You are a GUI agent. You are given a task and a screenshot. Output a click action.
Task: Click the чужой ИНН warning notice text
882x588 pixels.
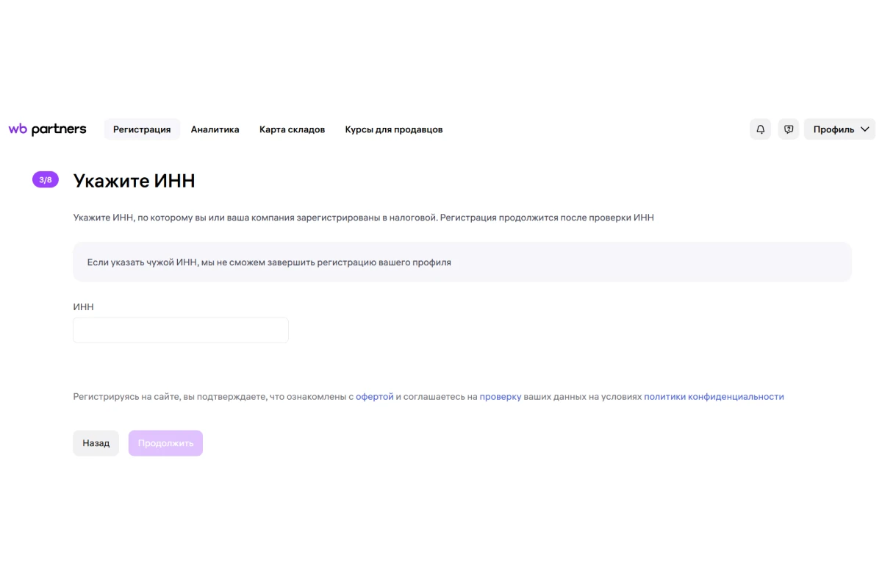click(269, 262)
